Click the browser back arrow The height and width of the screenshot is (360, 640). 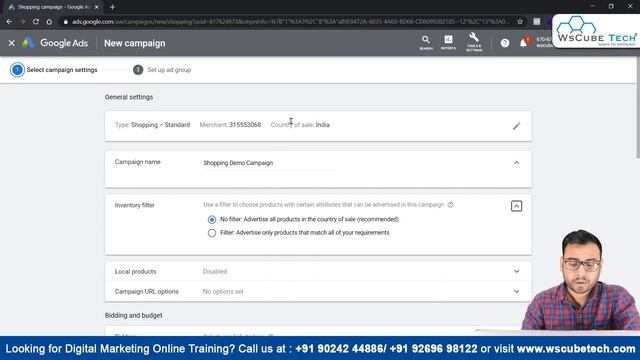(x=9, y=22)
